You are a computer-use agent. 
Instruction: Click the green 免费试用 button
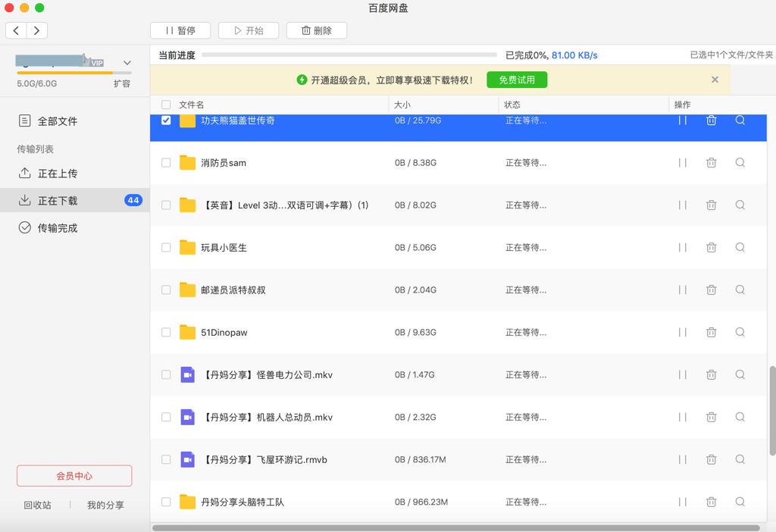coord(517,80)
